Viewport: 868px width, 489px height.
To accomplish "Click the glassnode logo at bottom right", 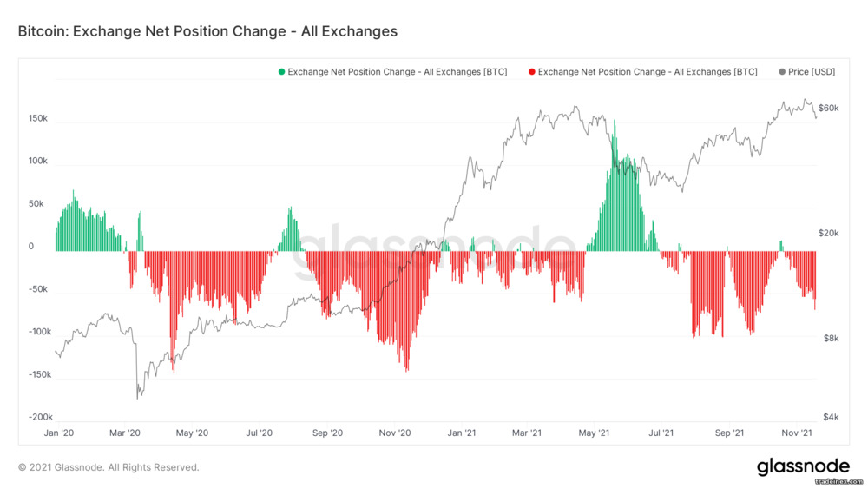I will click(803, 466).
